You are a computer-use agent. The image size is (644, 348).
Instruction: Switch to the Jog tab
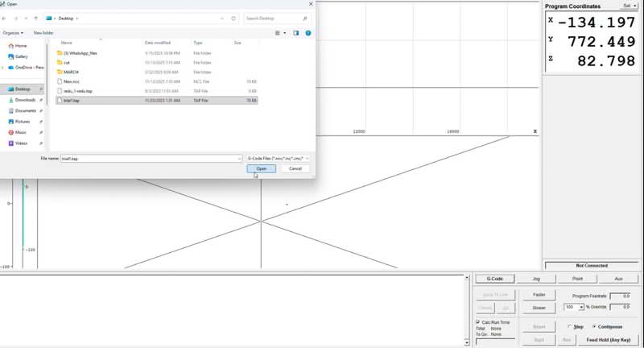(536, 279)
